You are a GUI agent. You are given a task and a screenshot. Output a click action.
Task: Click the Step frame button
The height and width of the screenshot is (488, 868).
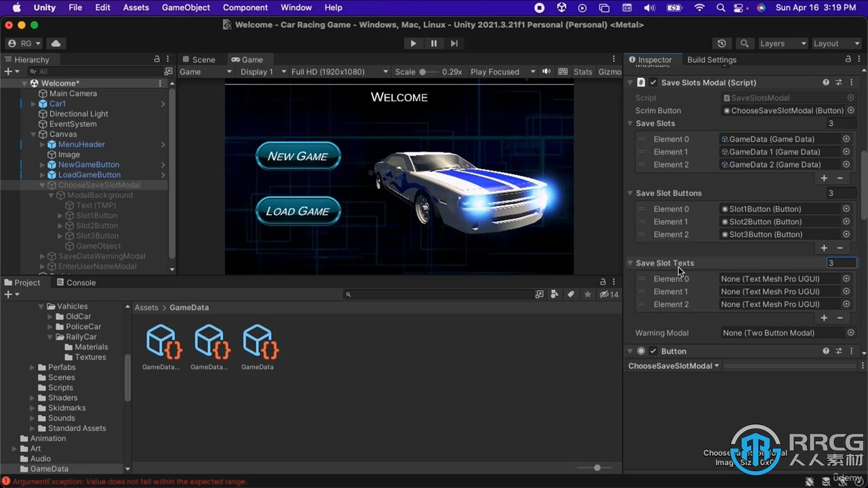[454, 43]
